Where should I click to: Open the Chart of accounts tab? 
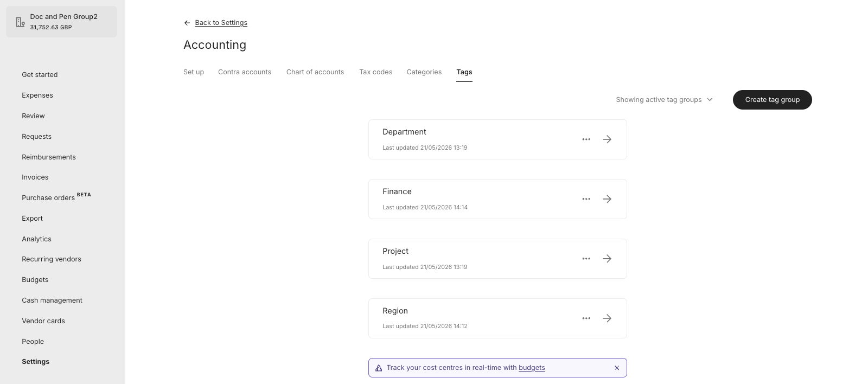(x=315, y=72)
